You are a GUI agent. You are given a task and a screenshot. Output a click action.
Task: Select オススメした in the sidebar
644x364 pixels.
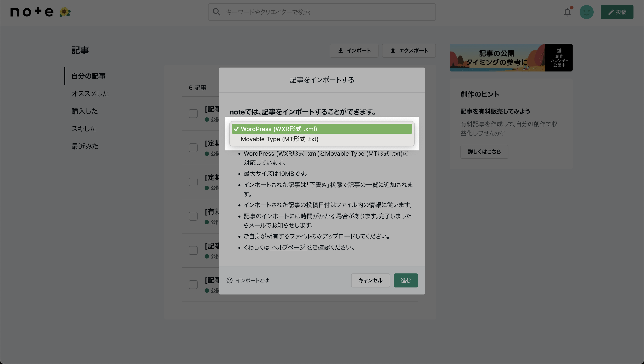point(90,94)
